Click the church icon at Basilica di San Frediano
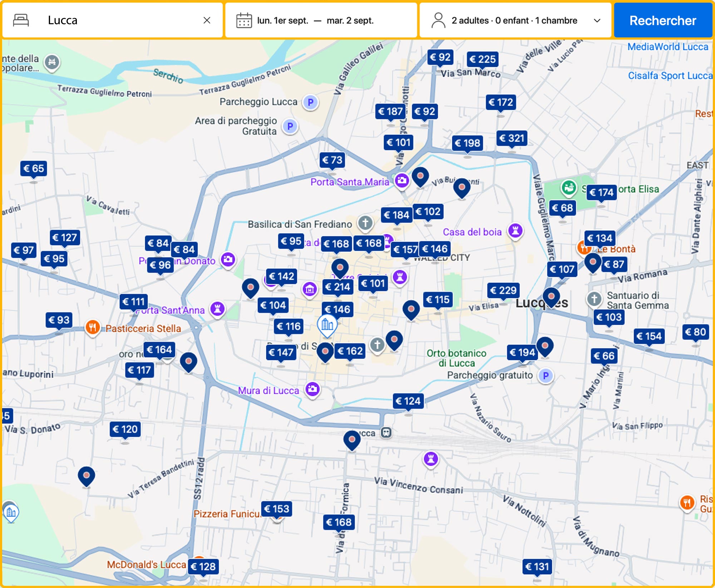Viewport: 715px width, 588px height. (x=365, y=222)
